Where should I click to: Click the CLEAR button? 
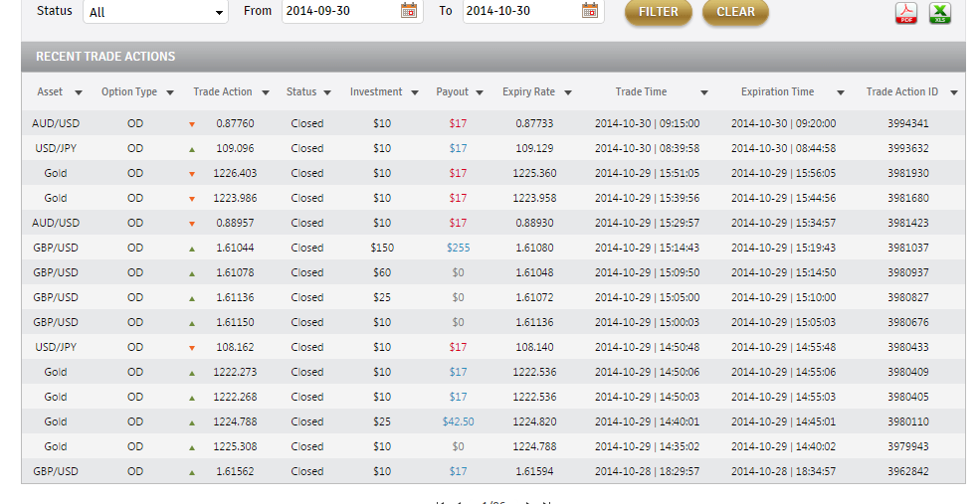click(735, 12)
